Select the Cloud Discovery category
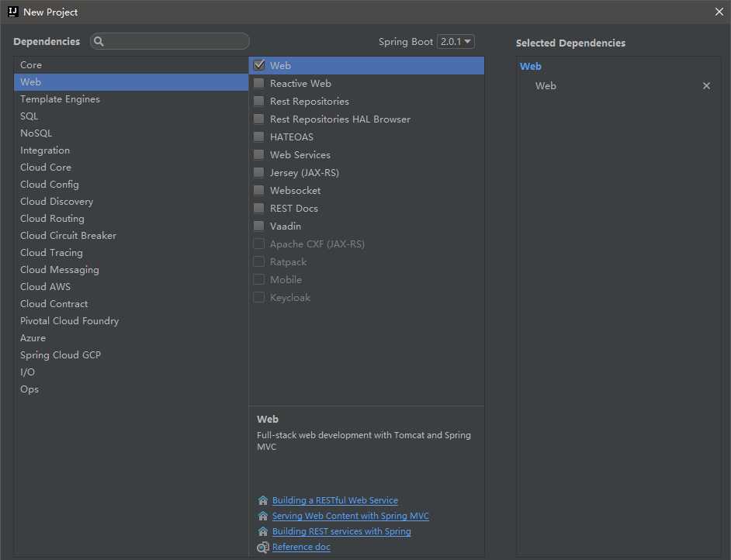The height and width of the screenshot is (560, 731). [131, 201]
